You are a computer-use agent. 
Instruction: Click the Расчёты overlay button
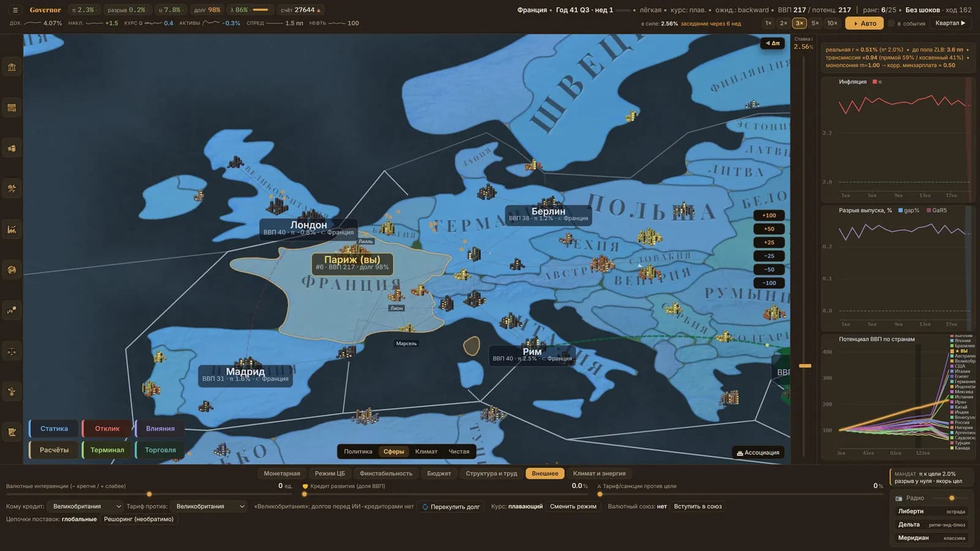click(54, 450)
